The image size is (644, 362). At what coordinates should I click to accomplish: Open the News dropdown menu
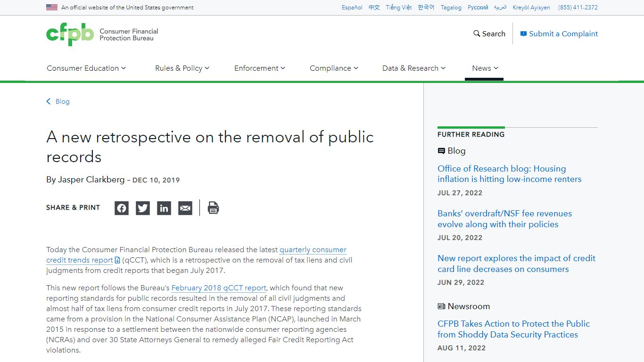(x=485, y=68)
